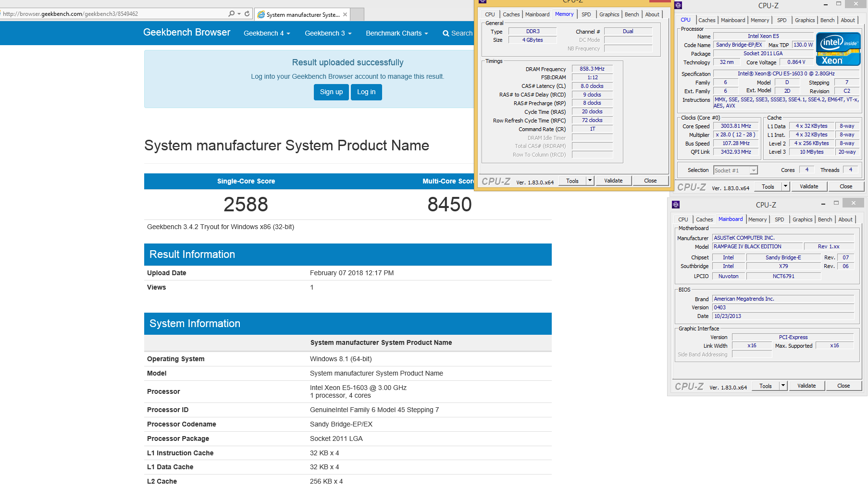
Task: Switch to CPU tab in Mainboard CPU-Z window
Action: click(x=683, y=219)
